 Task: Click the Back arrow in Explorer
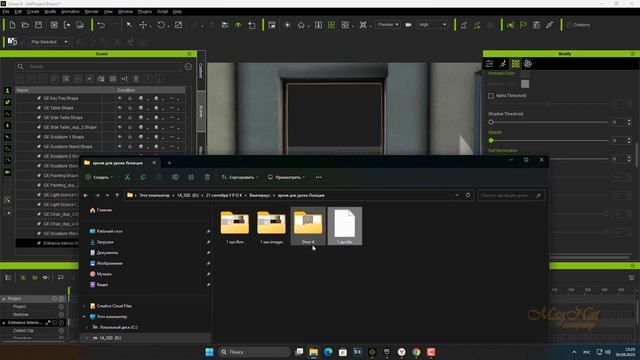coord(86,195)
